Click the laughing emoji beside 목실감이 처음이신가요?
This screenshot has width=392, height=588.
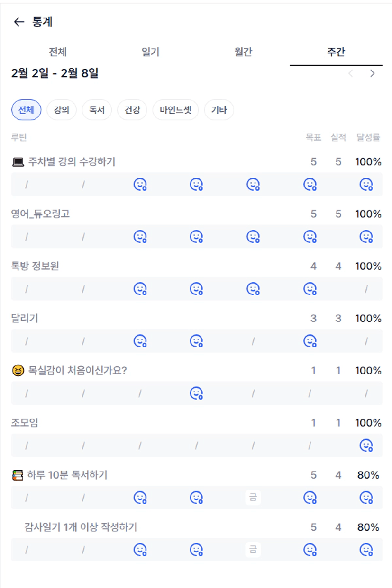[18, 371]
